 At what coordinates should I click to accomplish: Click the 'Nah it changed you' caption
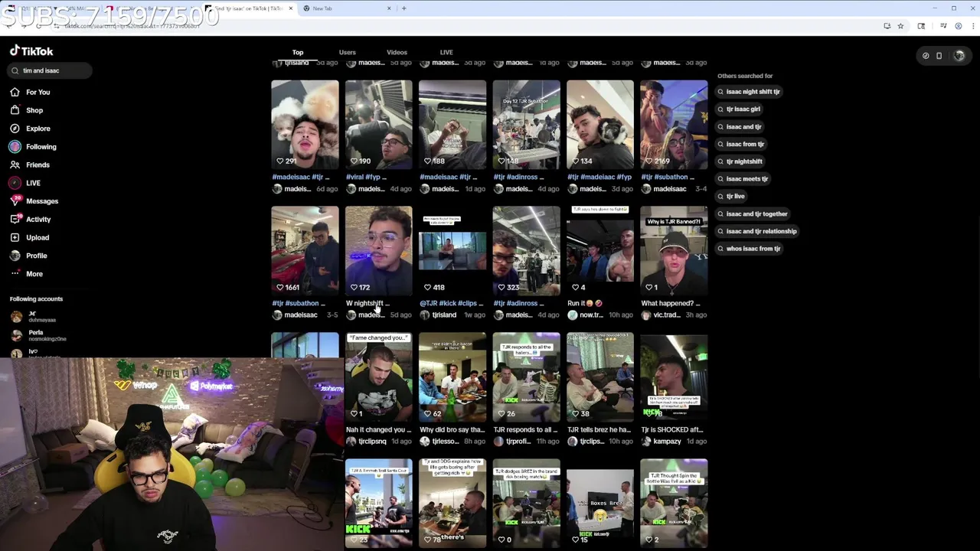pyautogui.click(x=378, y=429)
